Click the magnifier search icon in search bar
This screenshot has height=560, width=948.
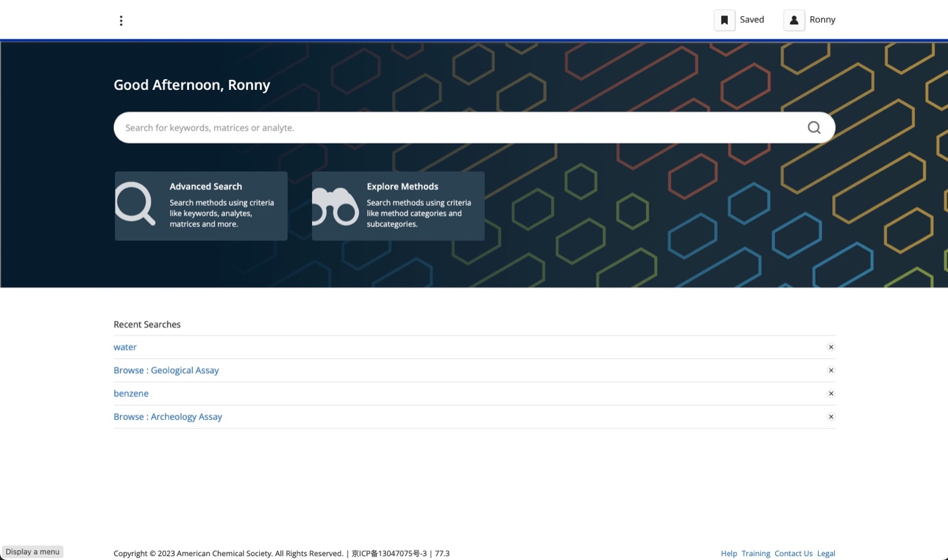(x=814, y=127)
